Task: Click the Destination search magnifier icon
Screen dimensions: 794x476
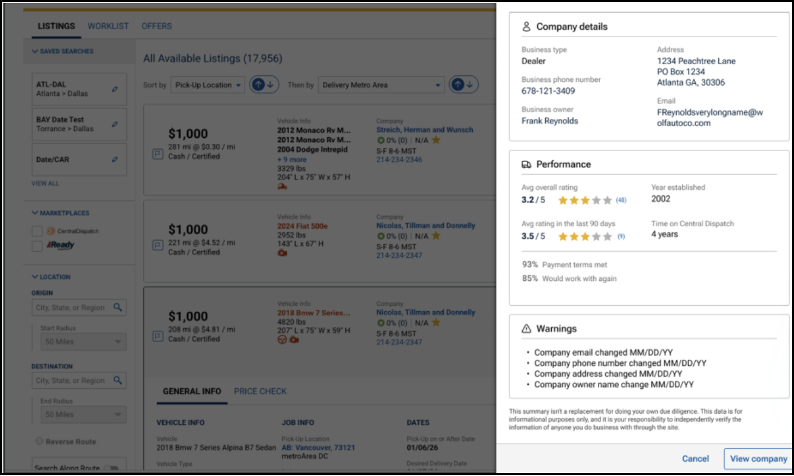Action: tap(118, 380)
